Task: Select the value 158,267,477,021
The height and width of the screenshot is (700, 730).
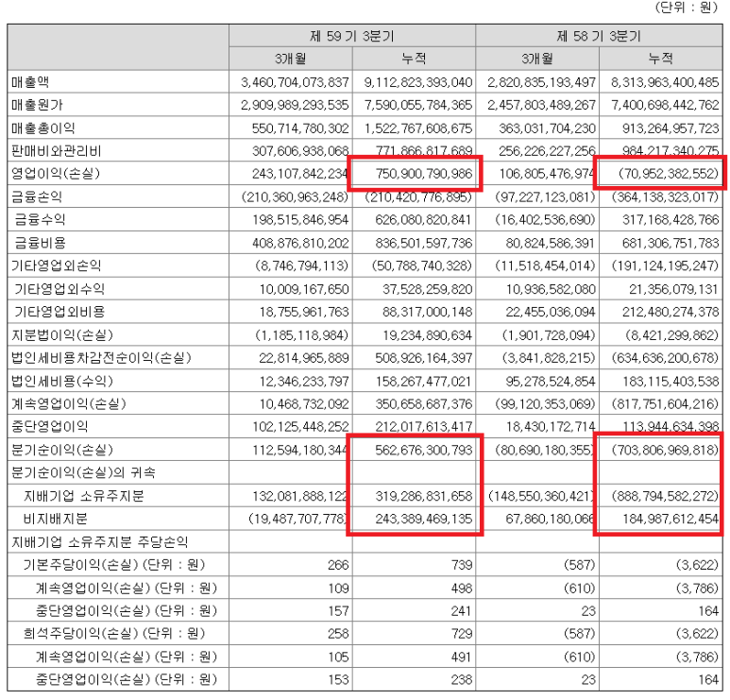Action: pos(424,381)
